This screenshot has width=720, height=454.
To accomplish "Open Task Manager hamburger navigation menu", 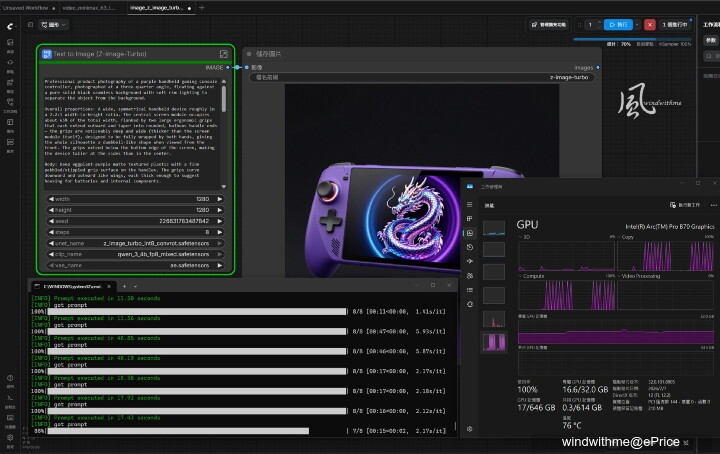I will pyautogui.click(x=469, y=205).
